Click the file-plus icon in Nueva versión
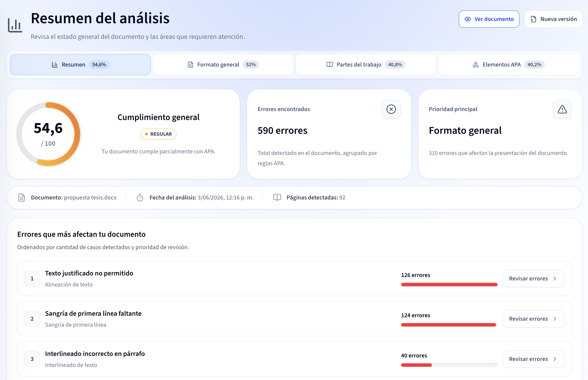The height and width of the screenshot is (380, 588). pyautogui.click(x=533, y=19)
